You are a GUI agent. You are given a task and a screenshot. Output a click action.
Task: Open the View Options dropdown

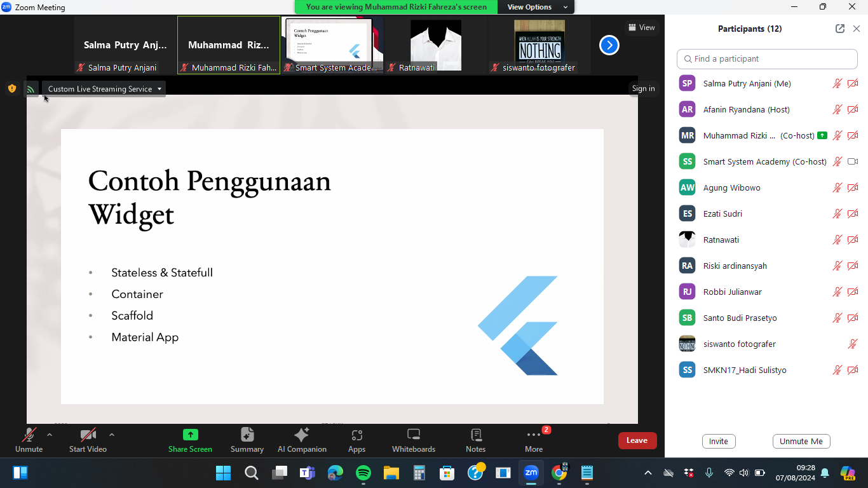click(x=537, y=7)
